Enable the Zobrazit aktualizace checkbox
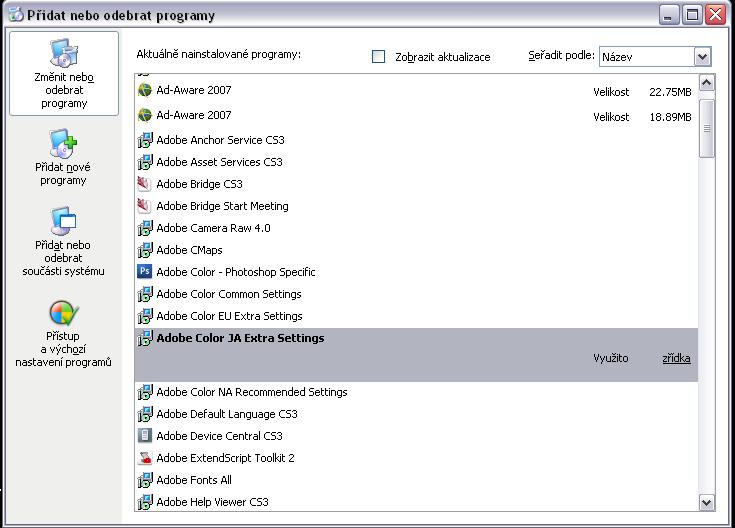Viewport: 735px width, 528px height. pos(378,57)
